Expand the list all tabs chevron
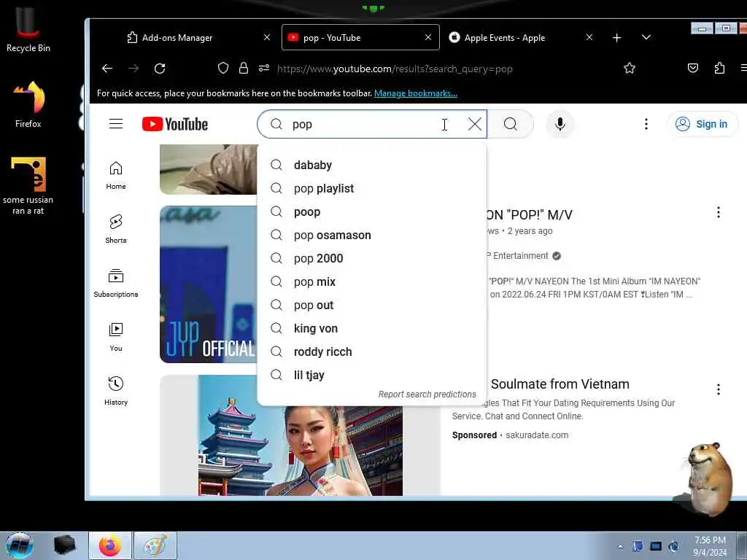Viewport: 747px width, 560px height. tap(646, 37)
